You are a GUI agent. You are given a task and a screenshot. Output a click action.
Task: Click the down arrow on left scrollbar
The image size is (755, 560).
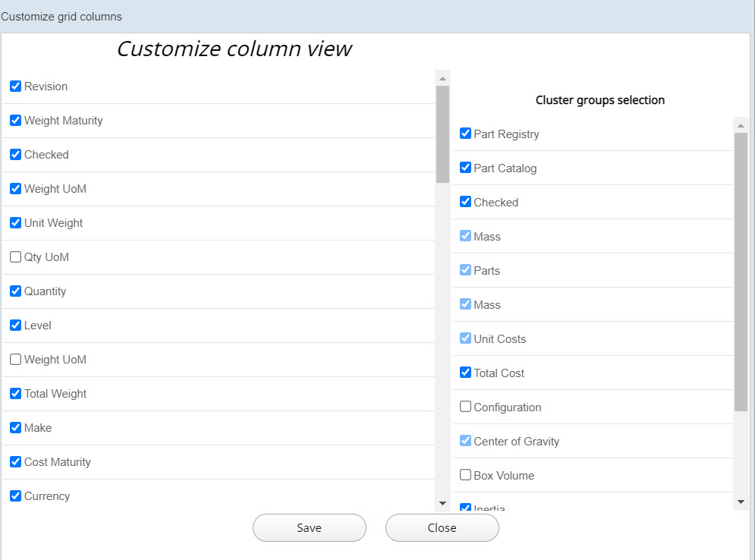coord(442,502)
